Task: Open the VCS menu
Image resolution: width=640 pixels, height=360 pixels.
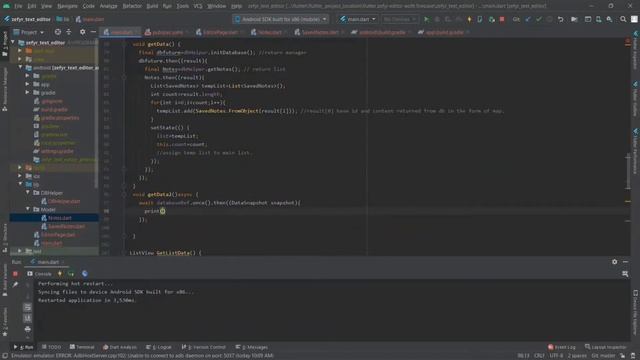Action: pos(198,6)
